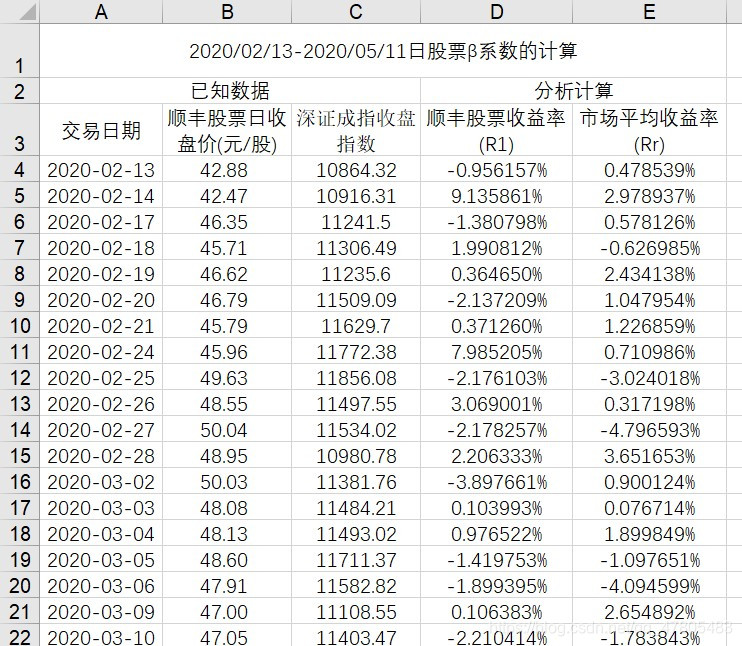Select row 22 header
This screenshot has width=742, height=646.
tap(19, 635)
